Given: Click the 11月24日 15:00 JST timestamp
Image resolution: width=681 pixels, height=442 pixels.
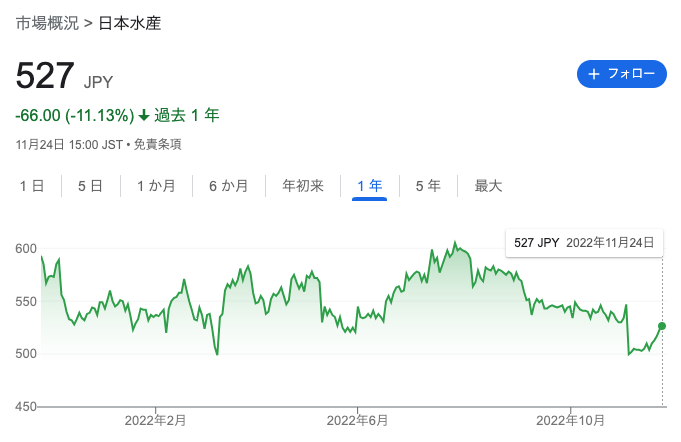Looking at the screenshot, I should click(69, 144).
